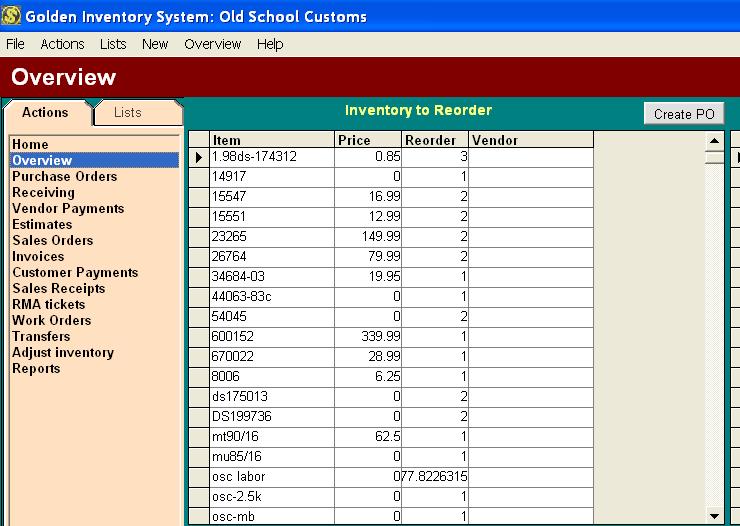The image size is (740, 526).
Task: Open the File menu
Action: click(x=15, y=44)
